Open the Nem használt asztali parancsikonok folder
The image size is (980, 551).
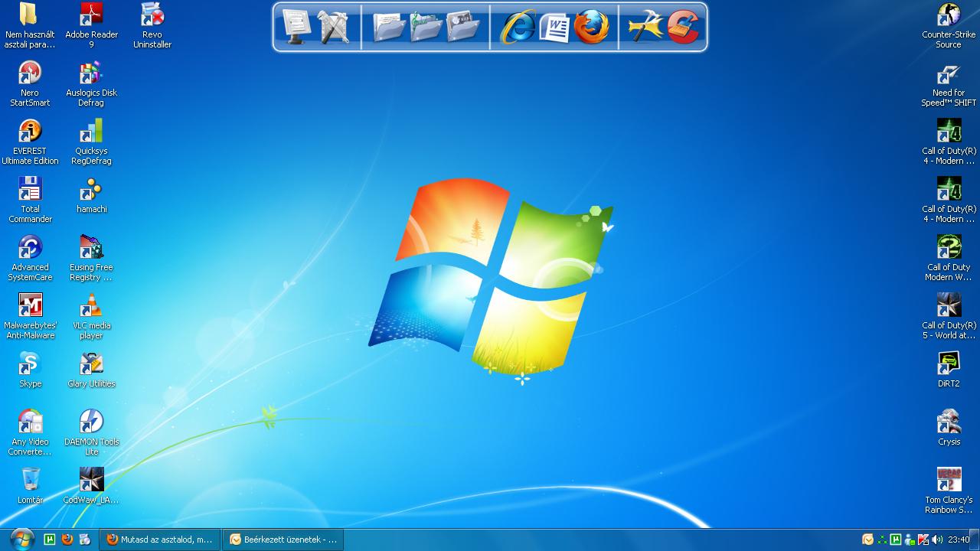pyautogui.click(x=30, y=25)
